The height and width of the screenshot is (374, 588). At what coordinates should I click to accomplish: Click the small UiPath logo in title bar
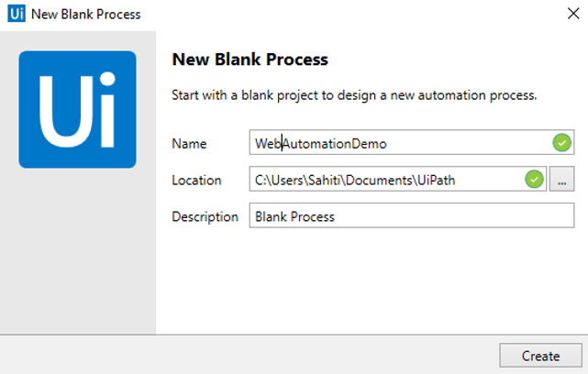tap(17, 14)
